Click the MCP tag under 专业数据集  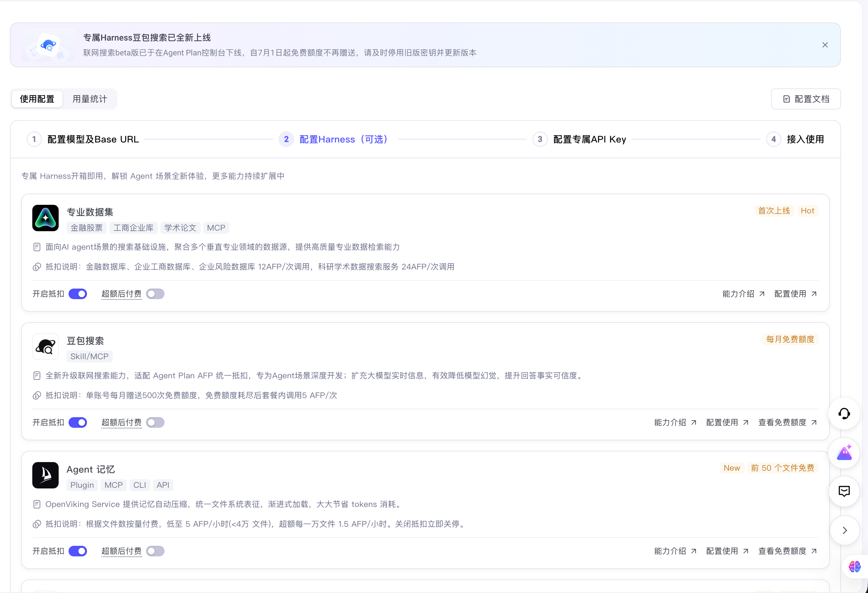(216, 228)
